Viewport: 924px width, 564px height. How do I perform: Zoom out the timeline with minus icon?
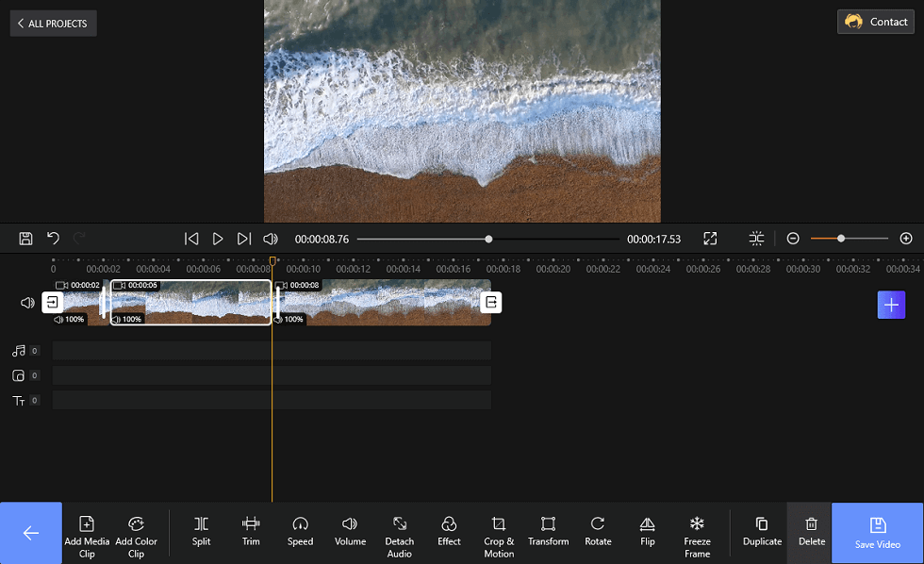tap(793, 238)
